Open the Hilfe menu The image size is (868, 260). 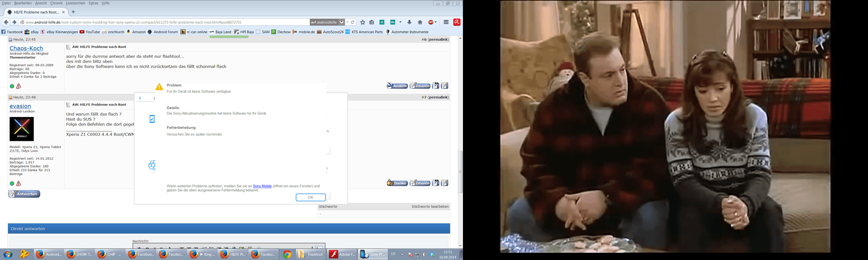[x=105, y=3]
